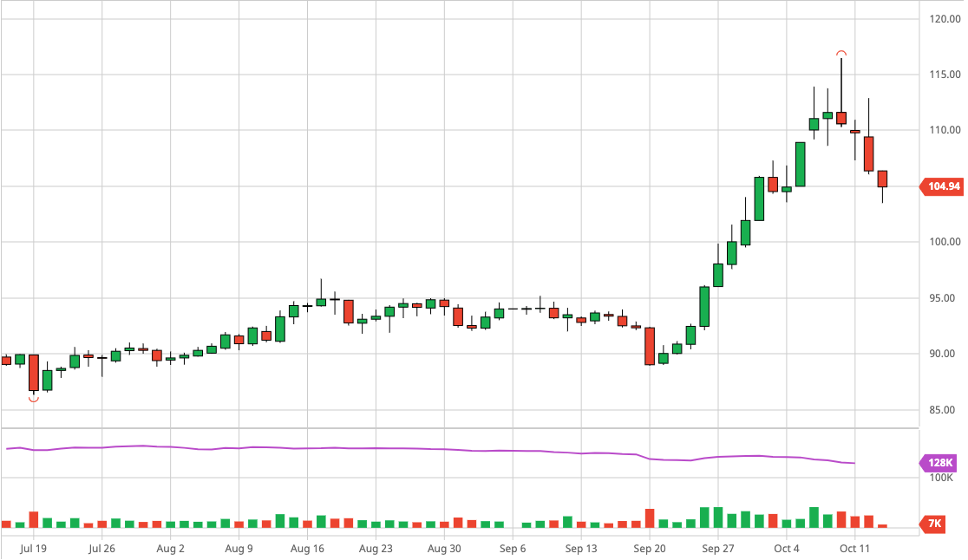Click the Sep 20 date label

(x=650, y=548)
